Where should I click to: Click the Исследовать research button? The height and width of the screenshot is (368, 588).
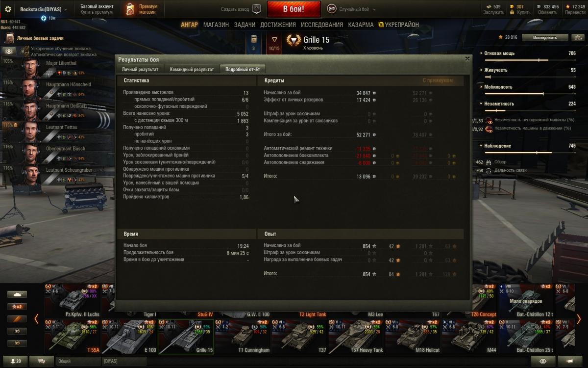point(545,37)
